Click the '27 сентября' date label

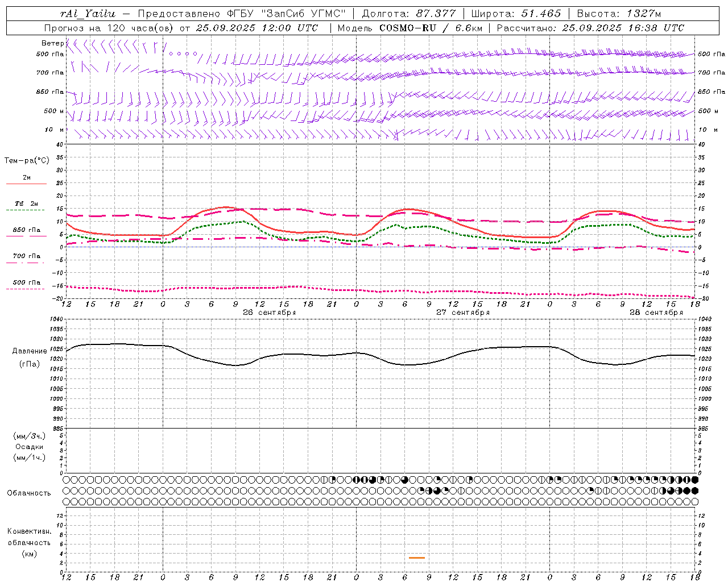click(x=463, y=313)
